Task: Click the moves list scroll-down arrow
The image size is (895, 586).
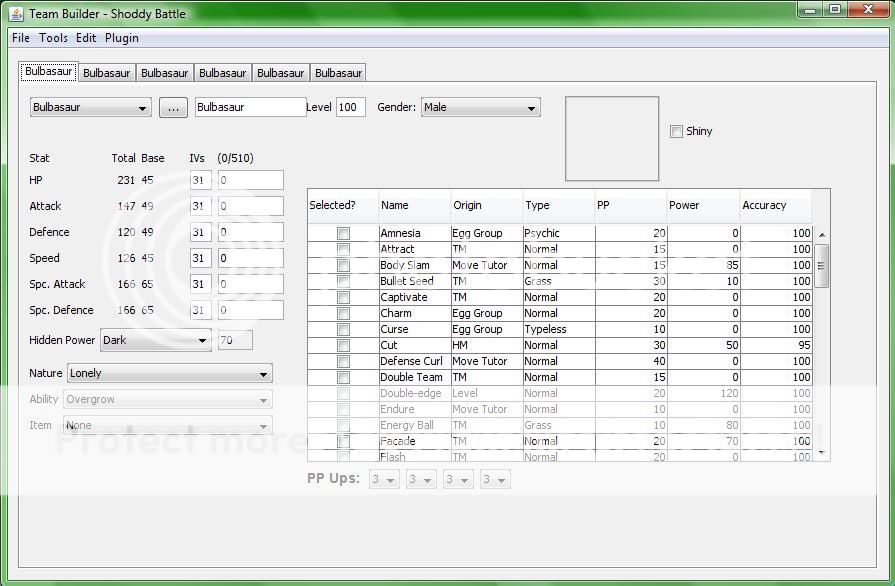Action: [822, 453]
